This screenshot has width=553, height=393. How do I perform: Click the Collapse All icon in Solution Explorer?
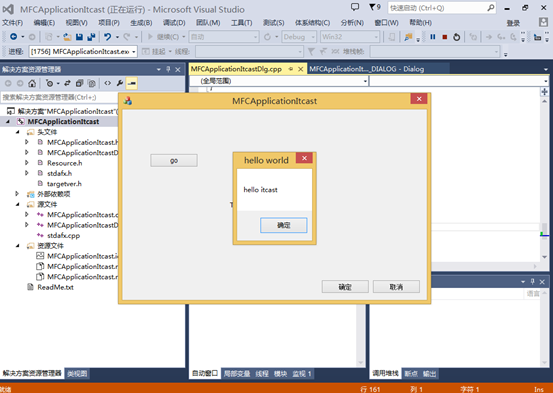click(79, 83)
